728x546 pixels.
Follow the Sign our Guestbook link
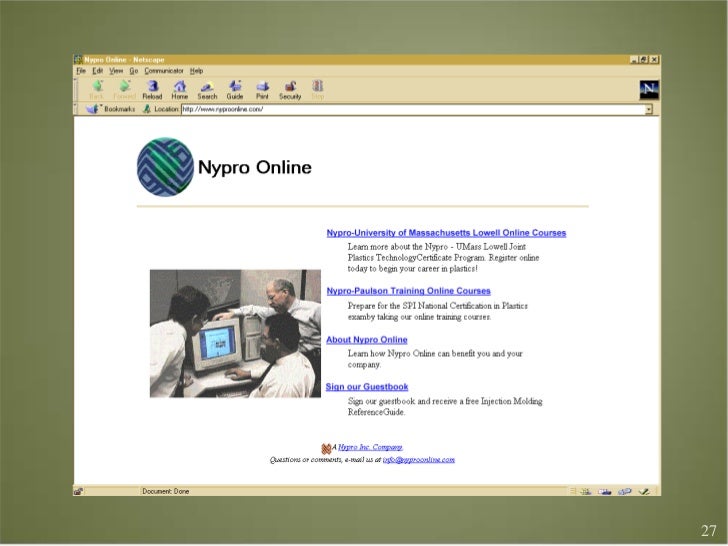coord(367,387)
